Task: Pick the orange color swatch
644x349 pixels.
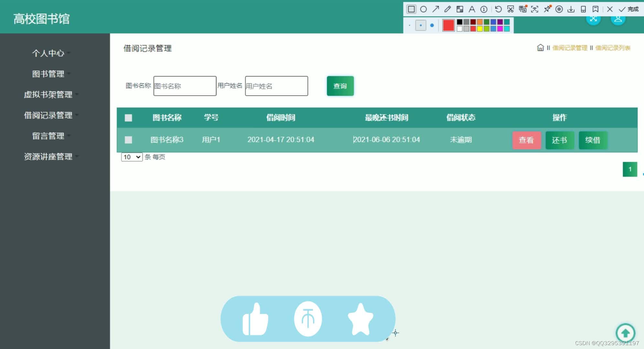Action: tap(480, 22)
